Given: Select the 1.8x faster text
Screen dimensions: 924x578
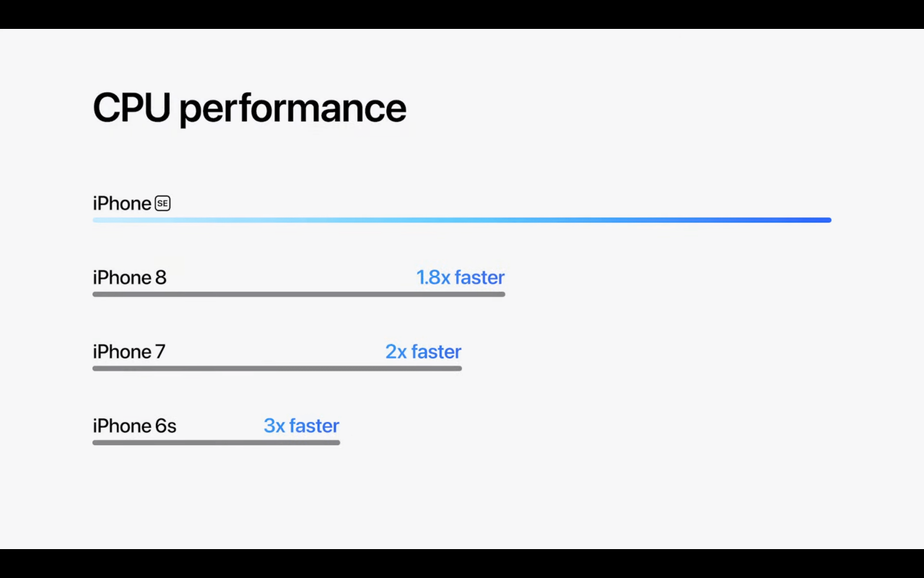Looking at the screenshot, I should [x=460, y=277].
